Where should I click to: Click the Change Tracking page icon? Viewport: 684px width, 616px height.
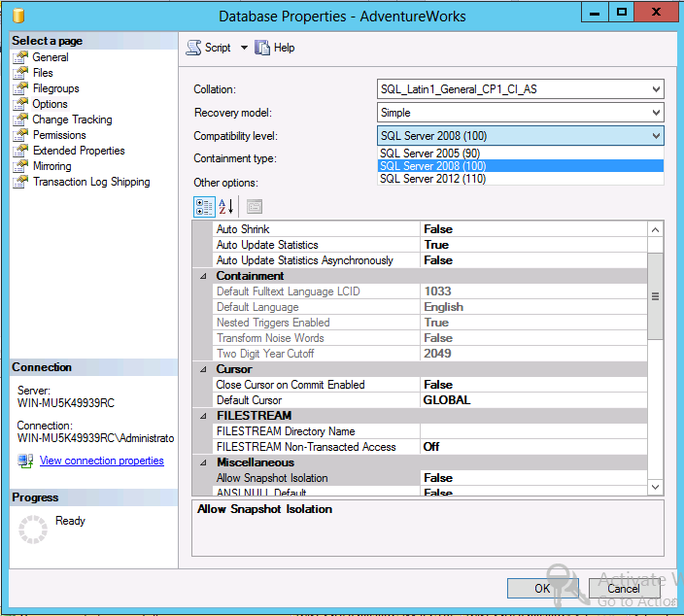pos(20,120)
